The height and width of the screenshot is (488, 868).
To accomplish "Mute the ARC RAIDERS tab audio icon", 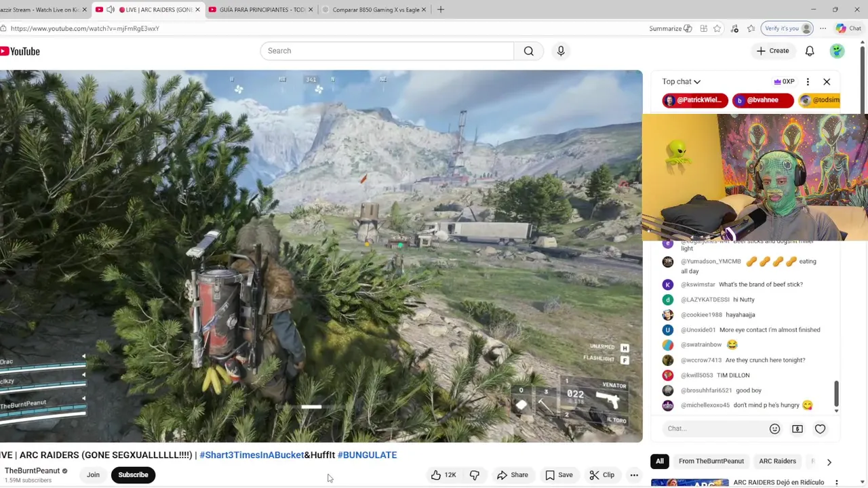I will point(111,9).
